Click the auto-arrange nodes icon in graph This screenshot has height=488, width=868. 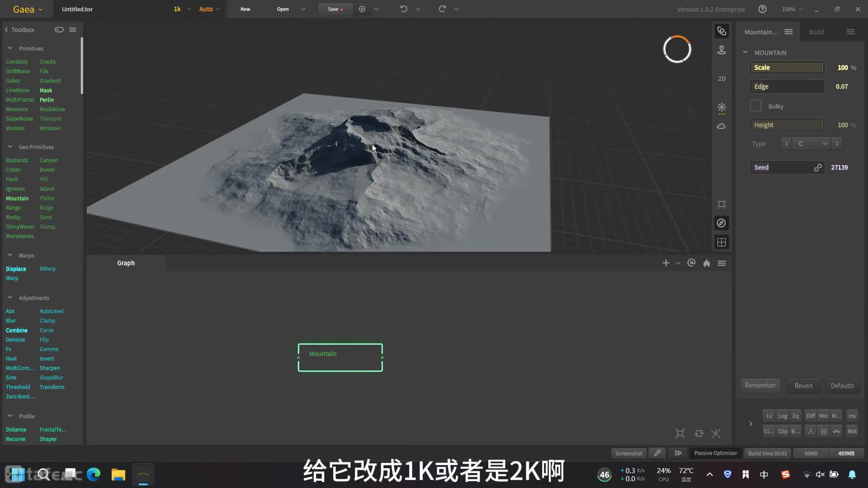pyautogui.click(x=716, y=433)
